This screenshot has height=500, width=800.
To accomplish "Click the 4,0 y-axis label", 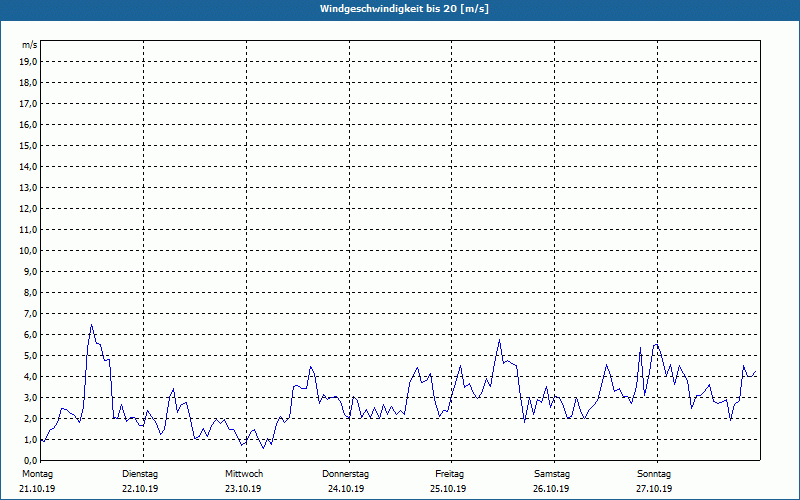I will tap(31, 377).
